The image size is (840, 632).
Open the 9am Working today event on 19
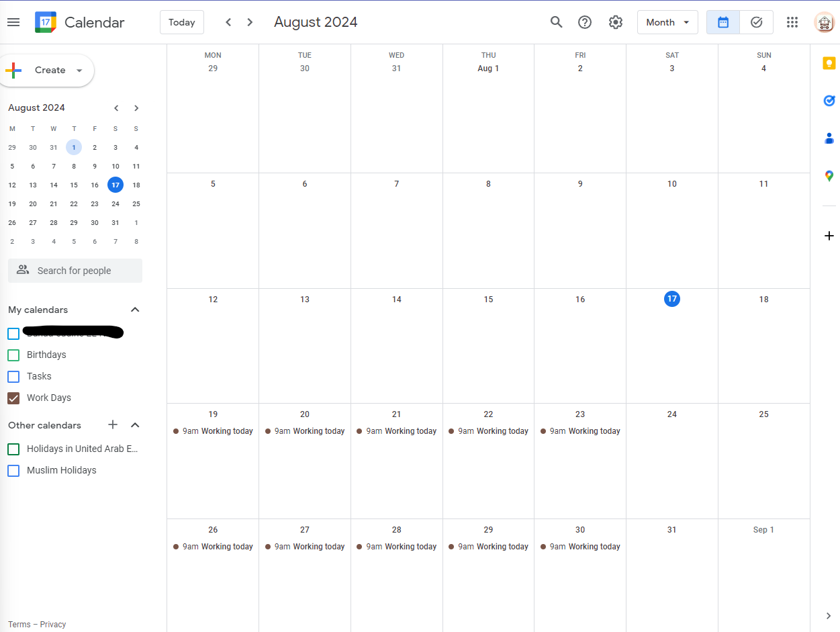(x=213, y=431)
